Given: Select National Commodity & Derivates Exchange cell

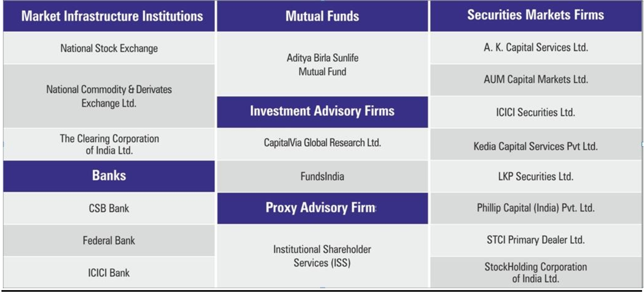Looking at the screenshot, I should pyautogui.click(x=109, y=96).
